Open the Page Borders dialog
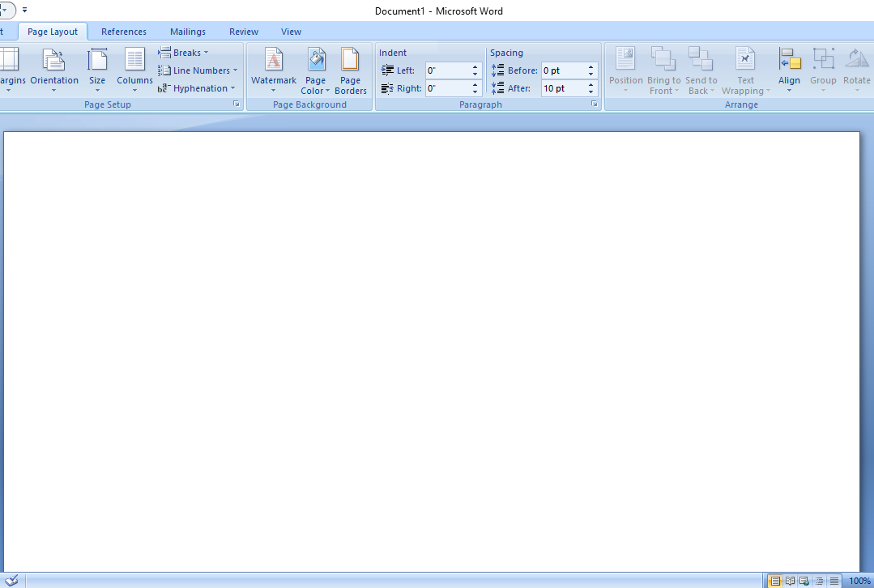This screenshot has width=874, height=588. click(x=351, y=70)
